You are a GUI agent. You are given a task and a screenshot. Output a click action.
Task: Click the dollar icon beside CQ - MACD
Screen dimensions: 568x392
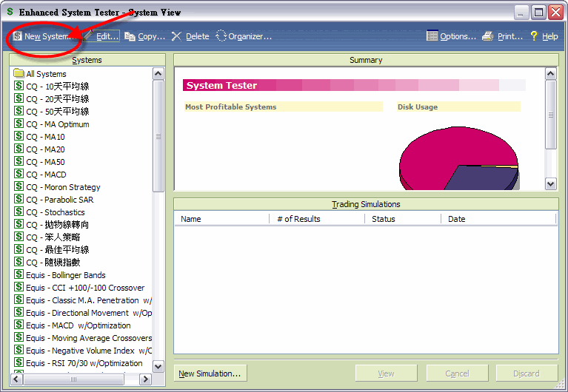coord(19,174)
